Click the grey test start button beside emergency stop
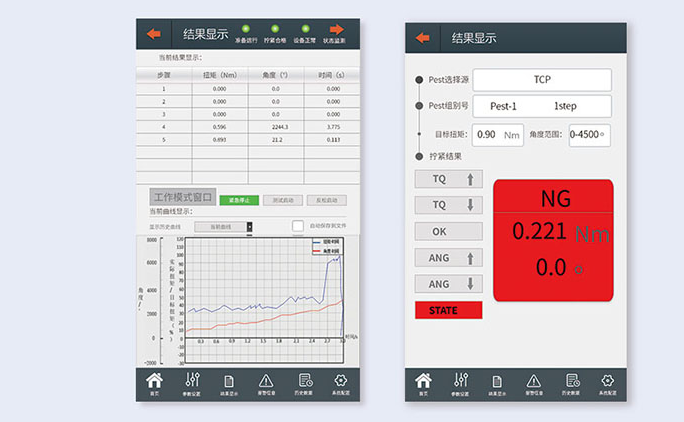 (x=283, y=200)
